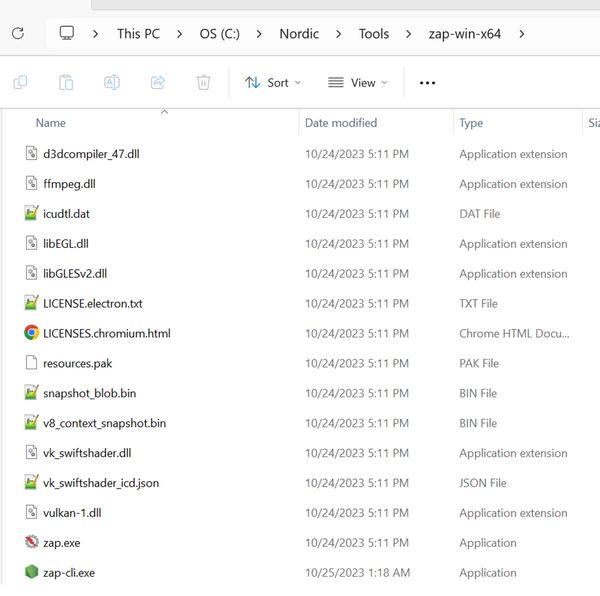The width and height of the screenshot is (600, 596).
Task: Sort by the Name column header
Action: pos(51,123)
